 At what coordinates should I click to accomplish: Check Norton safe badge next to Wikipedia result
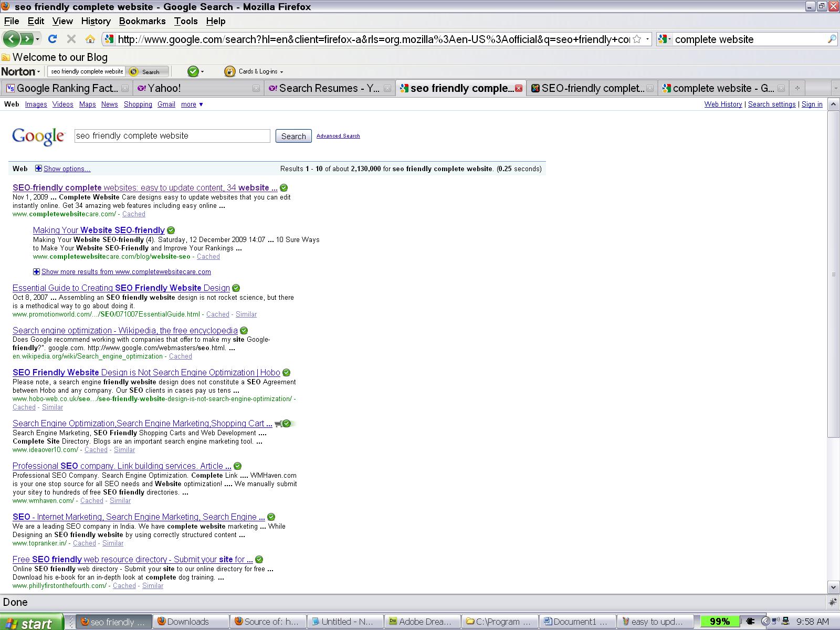244,331
